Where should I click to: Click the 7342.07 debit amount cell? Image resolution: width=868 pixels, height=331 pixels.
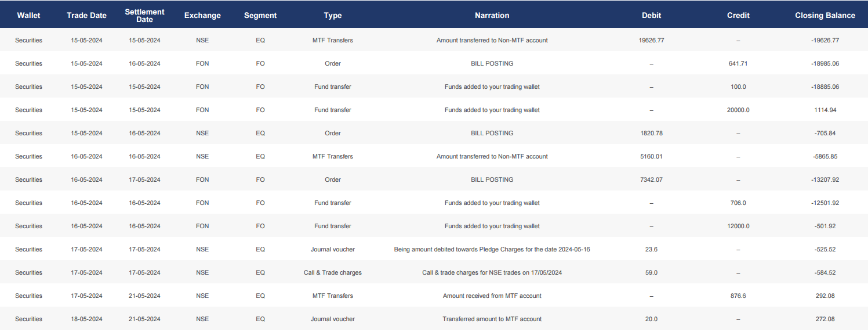click(x=651, y=180)
